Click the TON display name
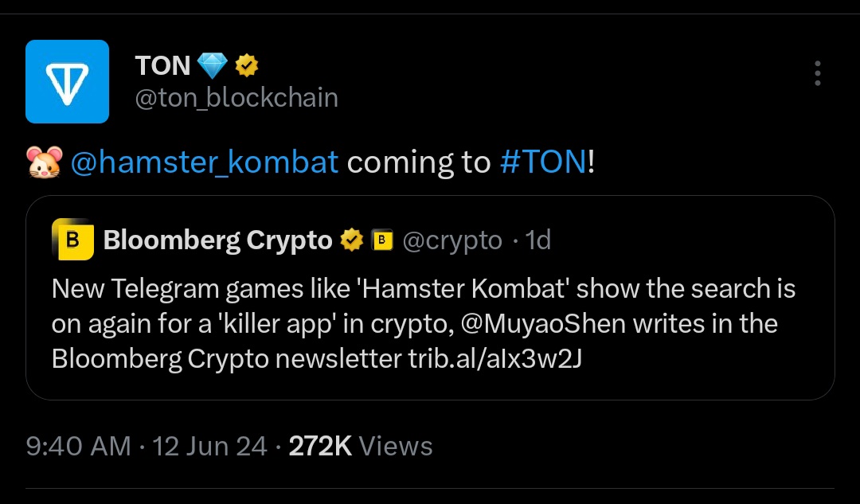Image resolution: width=860 pixels, height=504 pixels. coord(162,65)
